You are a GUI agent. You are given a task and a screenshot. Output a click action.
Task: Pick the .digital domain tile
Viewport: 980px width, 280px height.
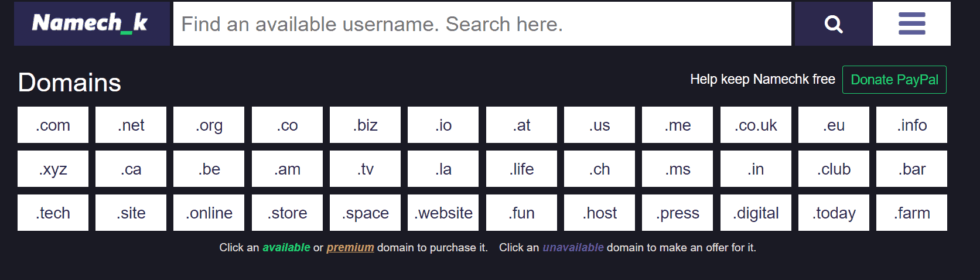(756, 213)
